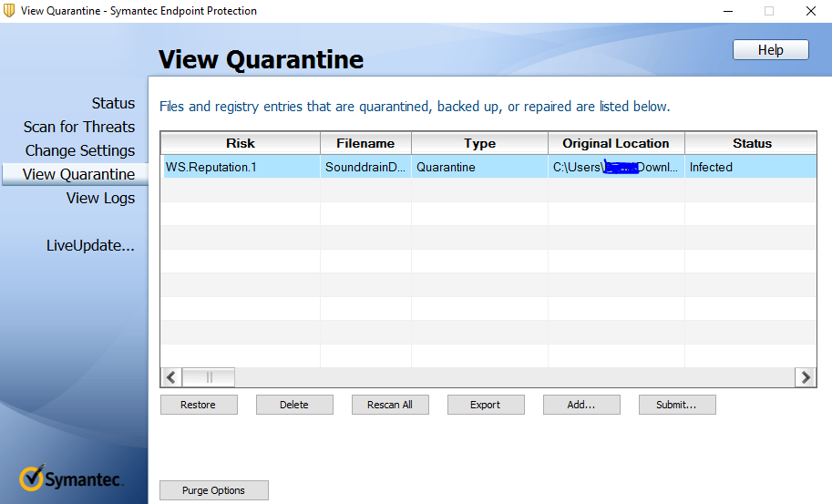This screenshot has width=832, height=504.
Task: Click the horizontal scrollbar thumb
Action: click(x=209, y=377)
